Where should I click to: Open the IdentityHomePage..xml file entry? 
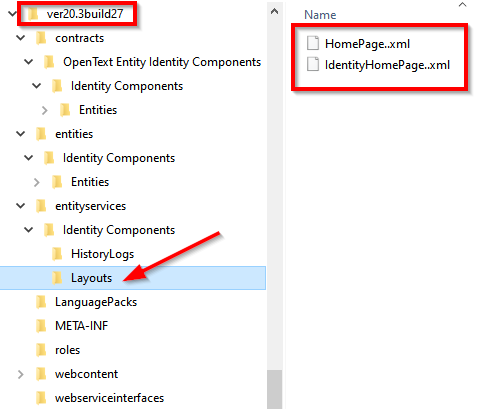(387, 64)
